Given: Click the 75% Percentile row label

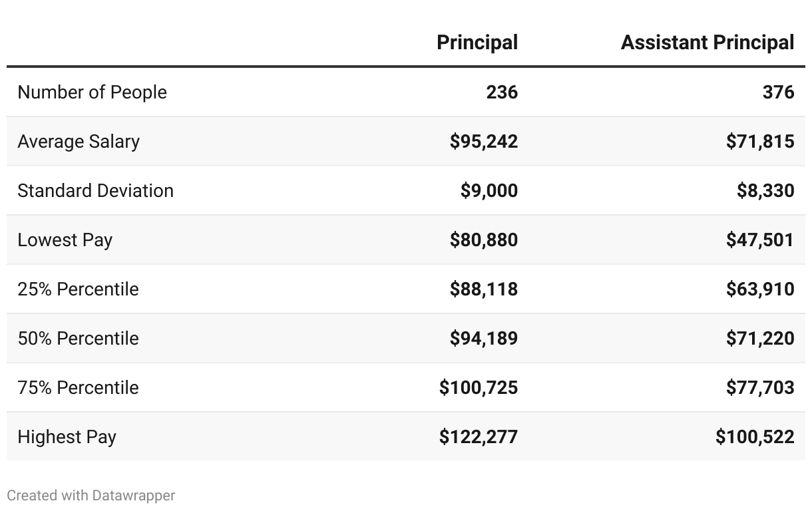Looking at the screenshot, I should click(x=78, y=388).
